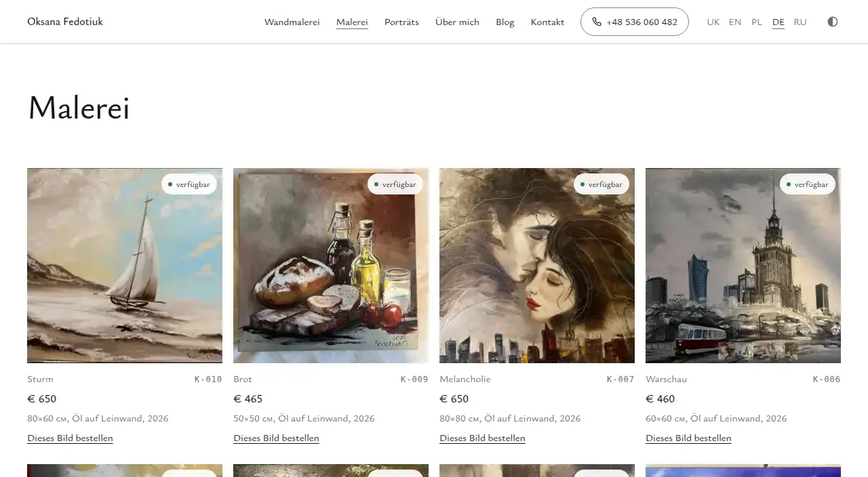The width and height of the screenshot is (868, 477).
Task: Click the Oksana Fedotiuk site logo
Action: point(65,22)
